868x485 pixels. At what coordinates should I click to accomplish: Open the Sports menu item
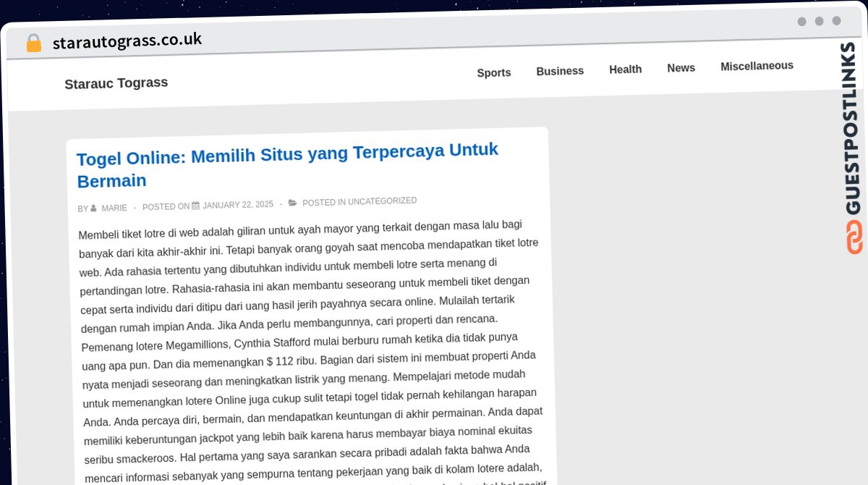coord(494,72)
